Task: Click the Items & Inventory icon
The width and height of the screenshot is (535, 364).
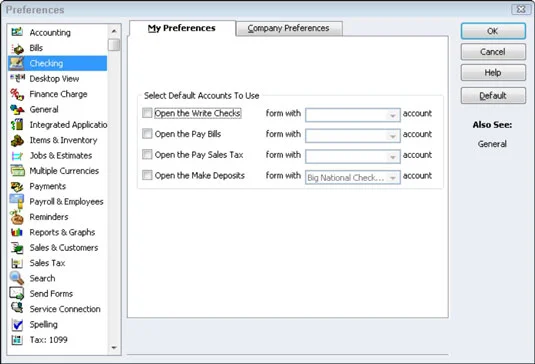Action: (17, 140)
